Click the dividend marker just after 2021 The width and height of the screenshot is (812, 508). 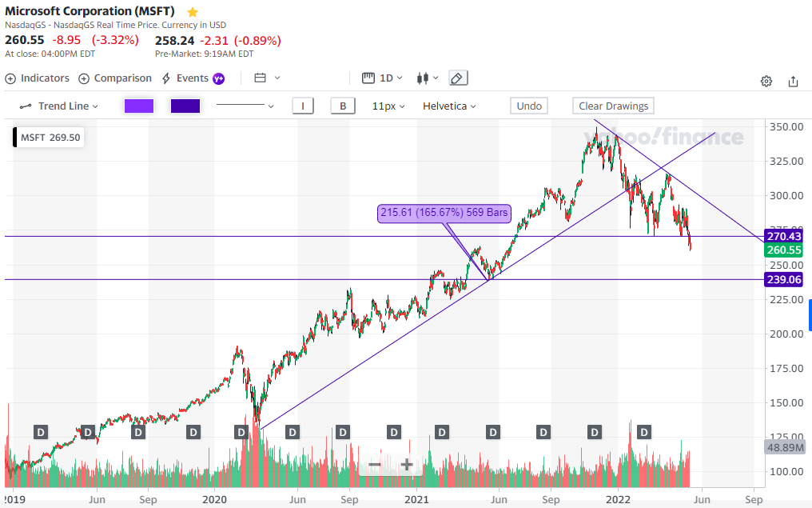442,432
